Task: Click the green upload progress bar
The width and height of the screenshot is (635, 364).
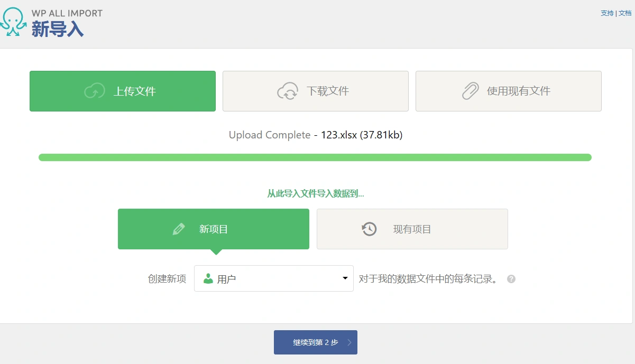Action: coord(315,157)
